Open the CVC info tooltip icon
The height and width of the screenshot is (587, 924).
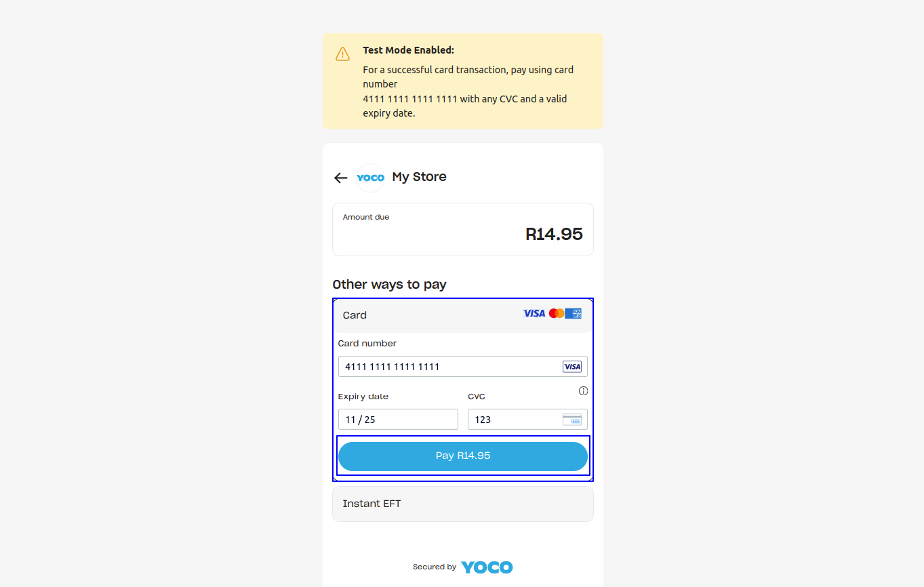tap(583, 391)
